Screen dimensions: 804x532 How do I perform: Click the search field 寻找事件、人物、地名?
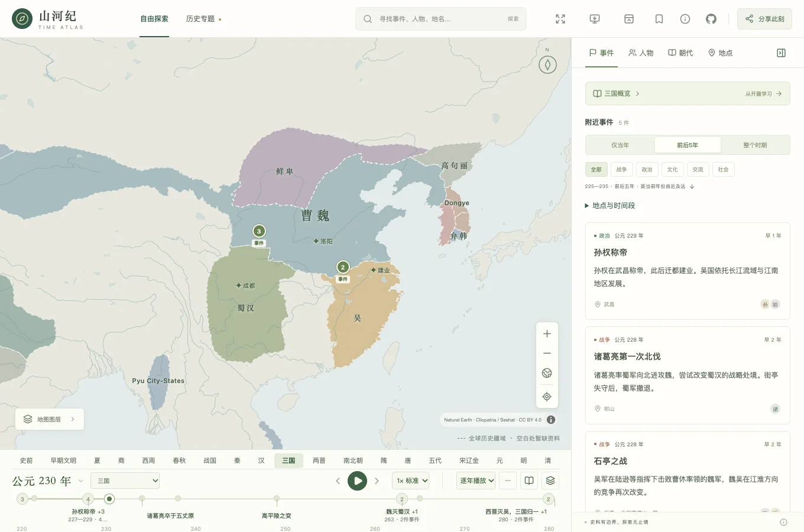440,19
